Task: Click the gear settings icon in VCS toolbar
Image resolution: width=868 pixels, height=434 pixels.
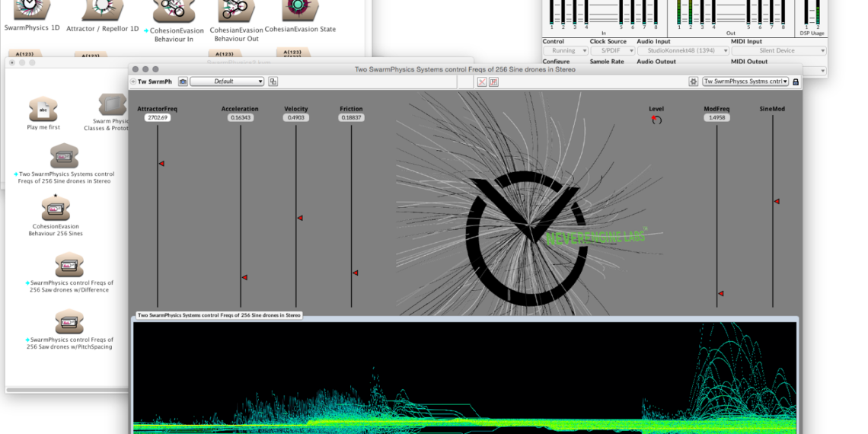Action: tap(693, 81)
